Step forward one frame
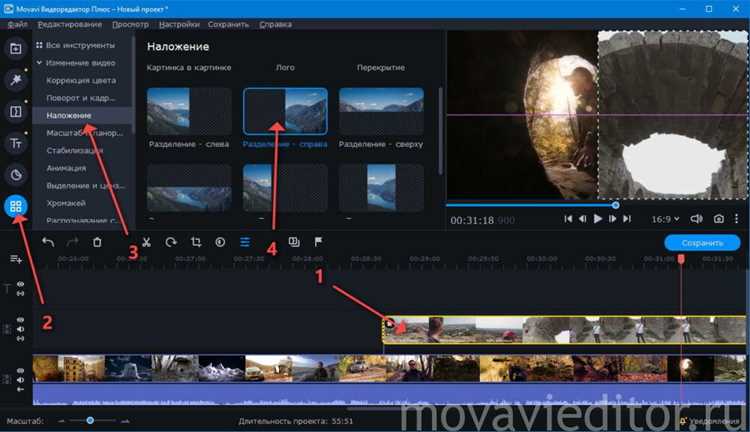 pyautogui.click(x=612, y=219)
